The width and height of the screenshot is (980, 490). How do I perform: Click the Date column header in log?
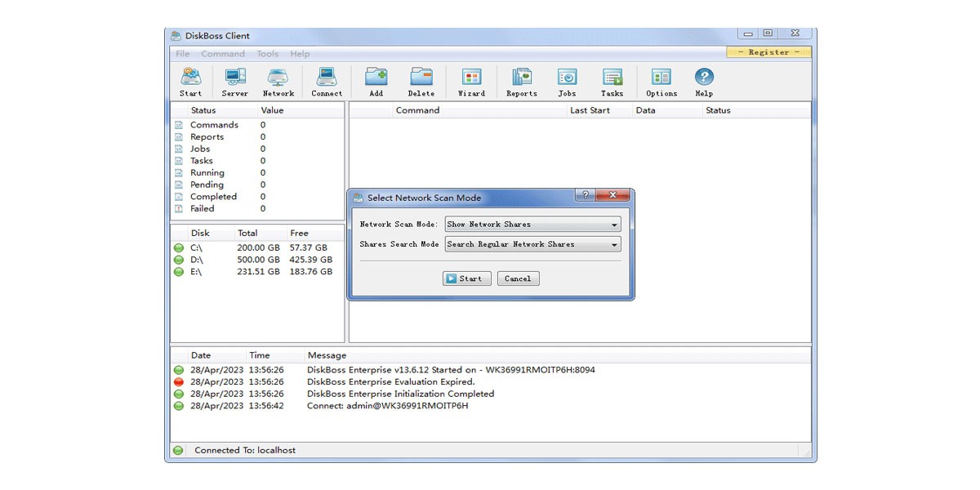(x=201, y=355)
